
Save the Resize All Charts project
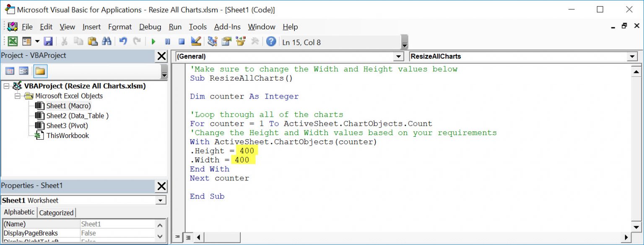(x=47, y=41)
